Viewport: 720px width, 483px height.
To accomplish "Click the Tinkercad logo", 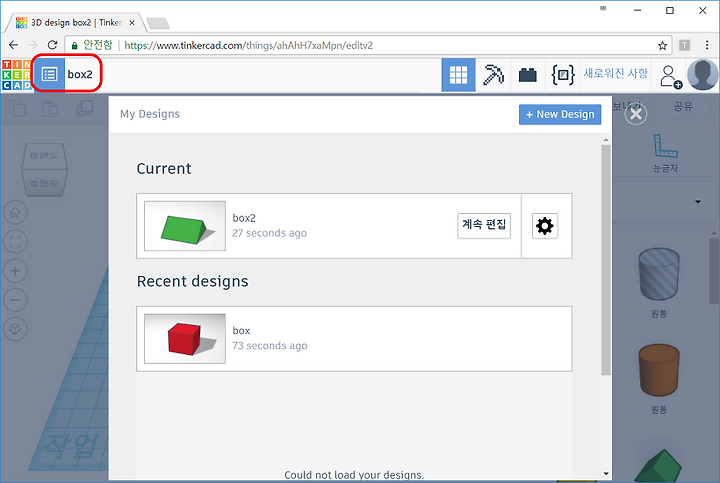I will pyautogui.click(x=16, y=74).
